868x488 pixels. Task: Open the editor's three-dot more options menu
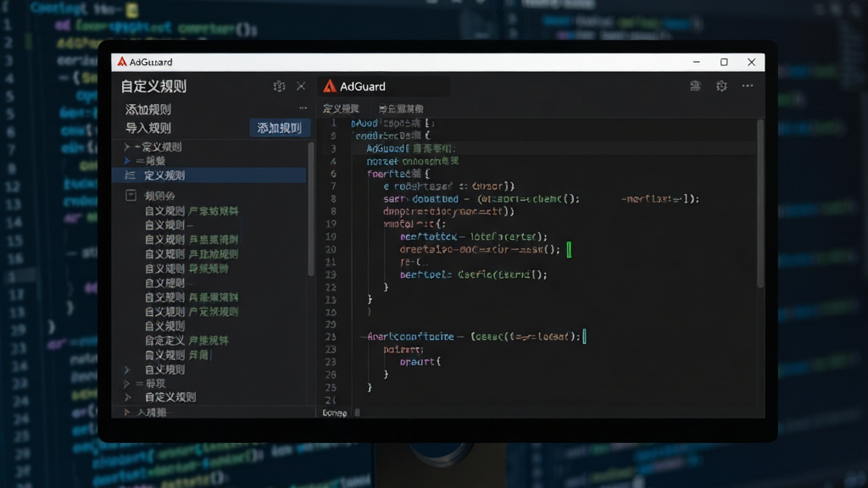[748, 86]
